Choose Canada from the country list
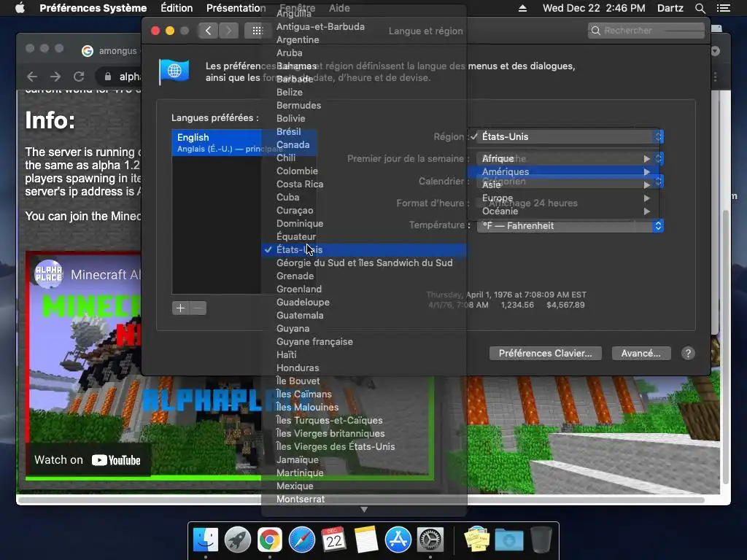The width and height of the screenshot is (747, 560). 364,145
